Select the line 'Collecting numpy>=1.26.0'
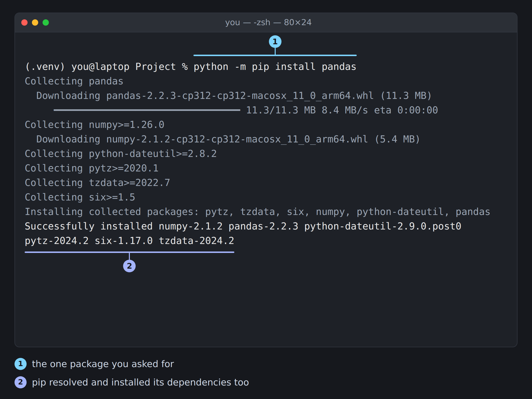The image size is (532, 399). pyautogui.click(x=95, y=125)
